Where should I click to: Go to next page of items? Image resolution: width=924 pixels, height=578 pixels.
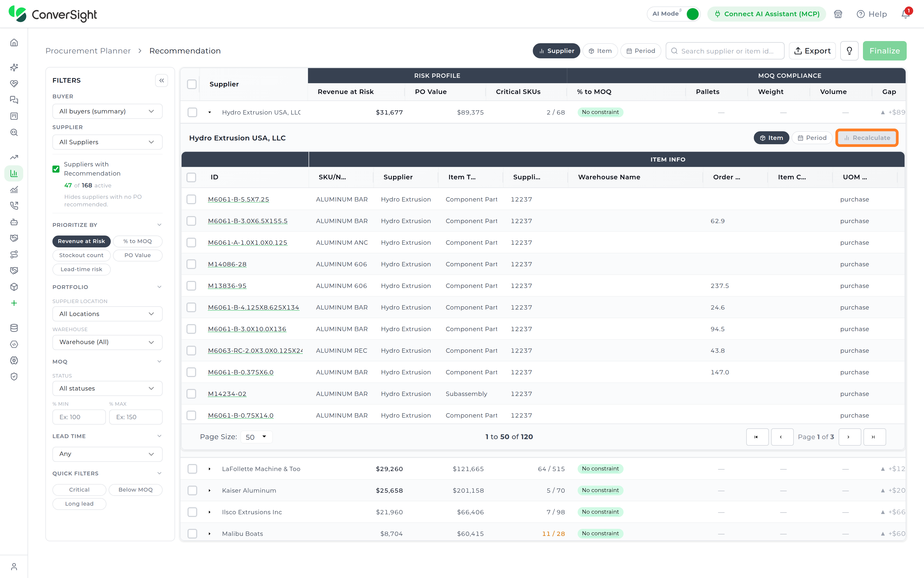click(849, 437)
